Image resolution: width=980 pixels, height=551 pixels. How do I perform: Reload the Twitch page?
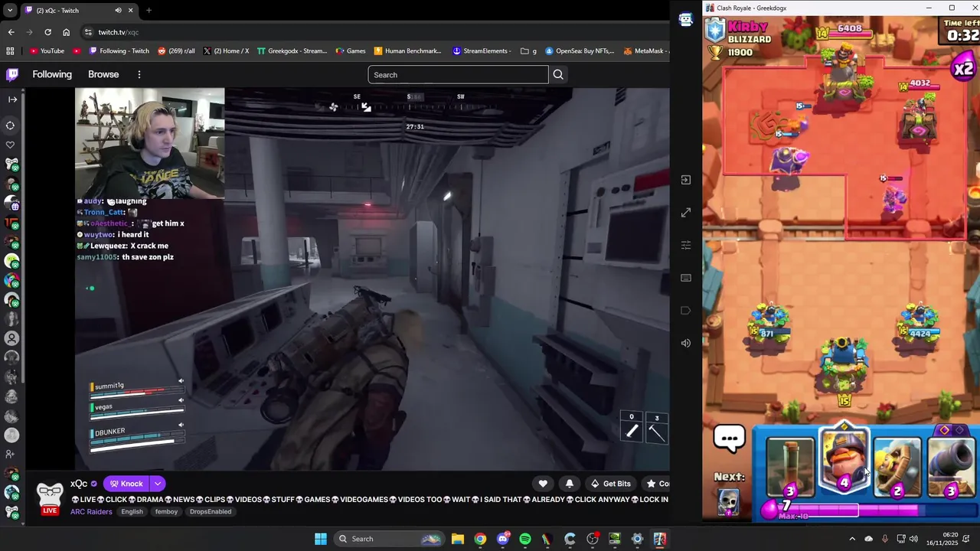[47, 32]
